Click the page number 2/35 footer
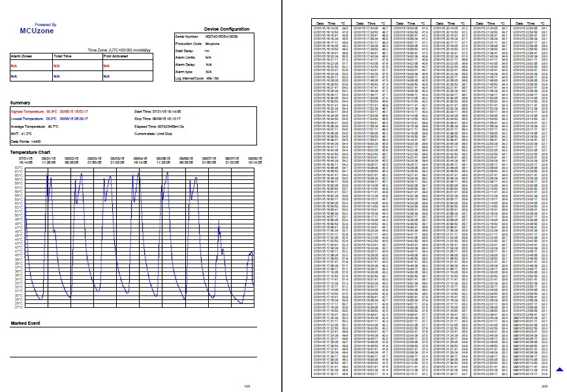The width and height of the screenshot is (567, 392). click(x=544, y=387)
